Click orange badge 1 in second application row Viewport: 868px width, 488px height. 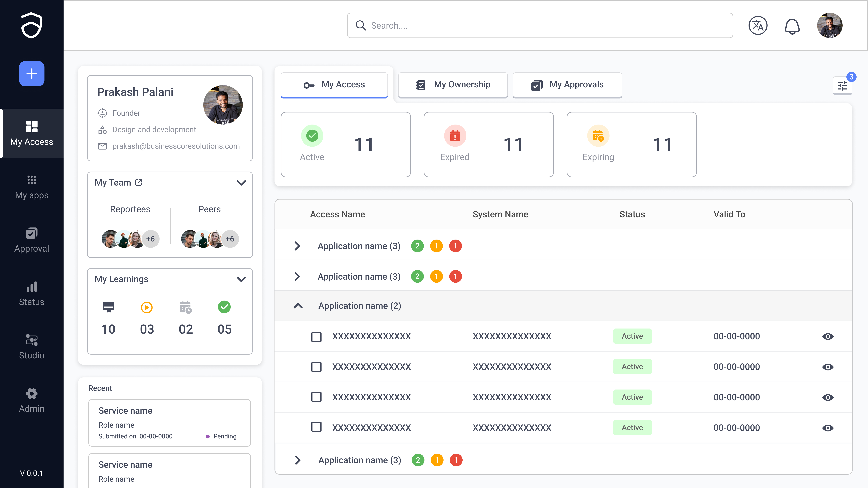[x=436, y=276]
